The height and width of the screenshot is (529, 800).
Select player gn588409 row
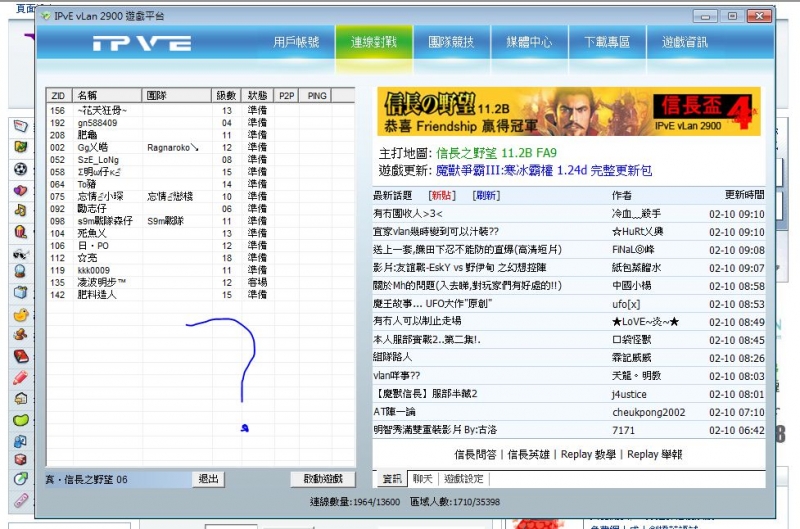click(x=201, y=123)
